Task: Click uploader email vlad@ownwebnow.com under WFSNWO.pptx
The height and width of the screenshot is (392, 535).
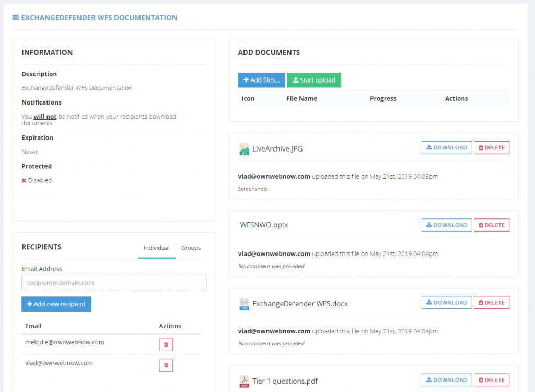Action: click(x=274, y=254)
